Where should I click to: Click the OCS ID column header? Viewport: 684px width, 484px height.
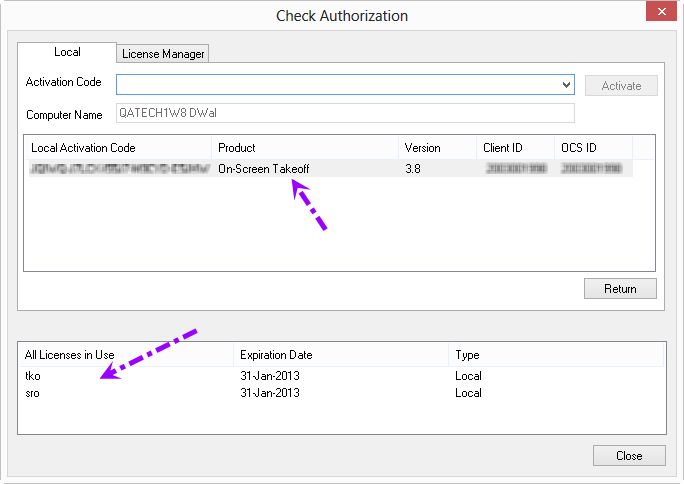coord(593,148)
